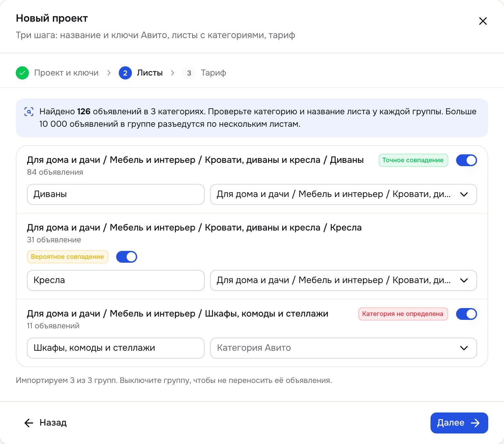Disable the Диваны group toggle
This screenshot has height=444, width=504.
tap(466, 160)
